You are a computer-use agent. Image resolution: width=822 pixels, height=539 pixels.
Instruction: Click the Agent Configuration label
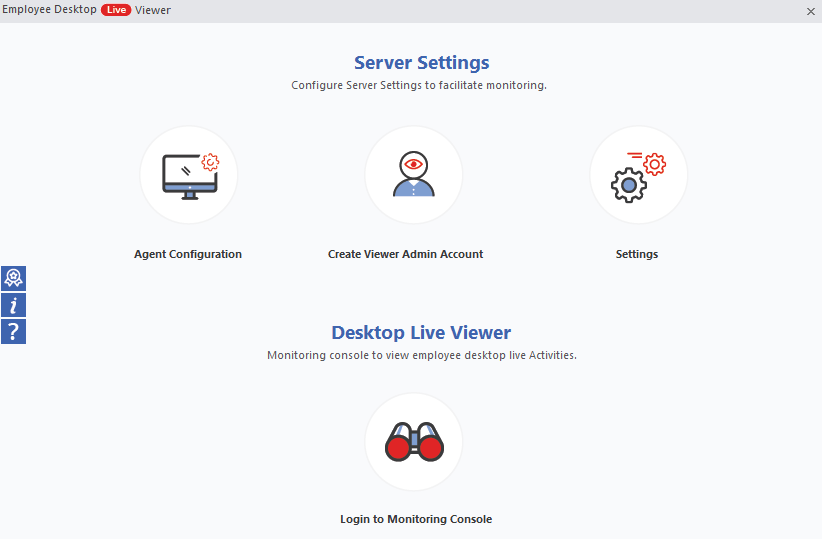[188, 254]
